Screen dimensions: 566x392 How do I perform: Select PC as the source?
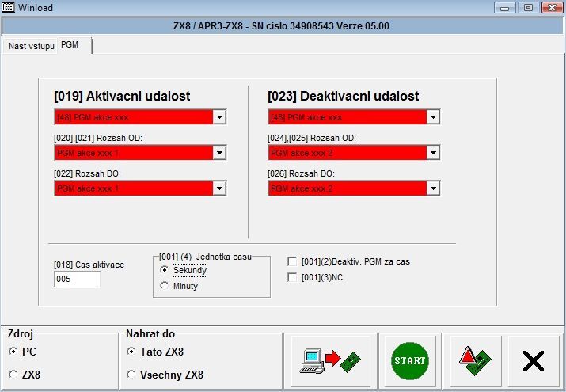[x=13, y=351]
